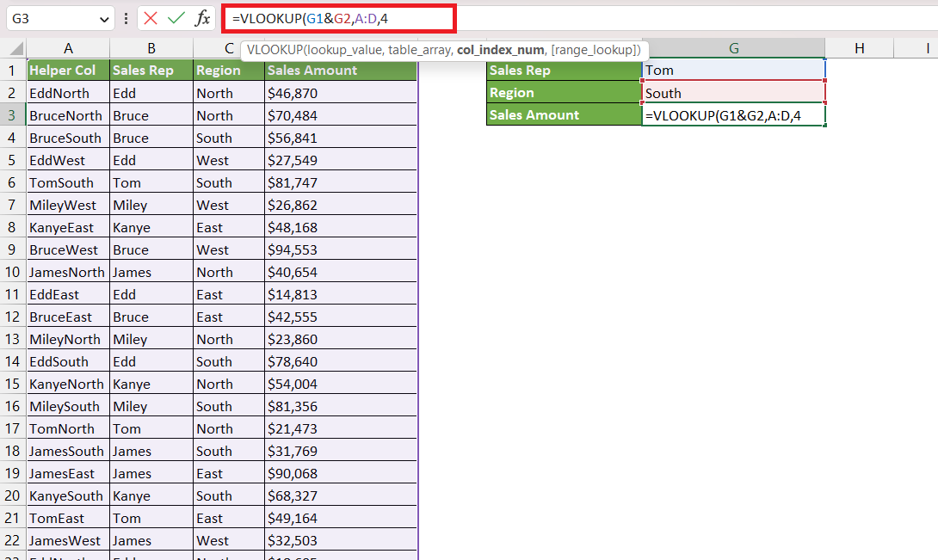Click cell with value $14,813
Image resolution: width=938 pixels, height=560 pixels.
[x=341, y=294]
